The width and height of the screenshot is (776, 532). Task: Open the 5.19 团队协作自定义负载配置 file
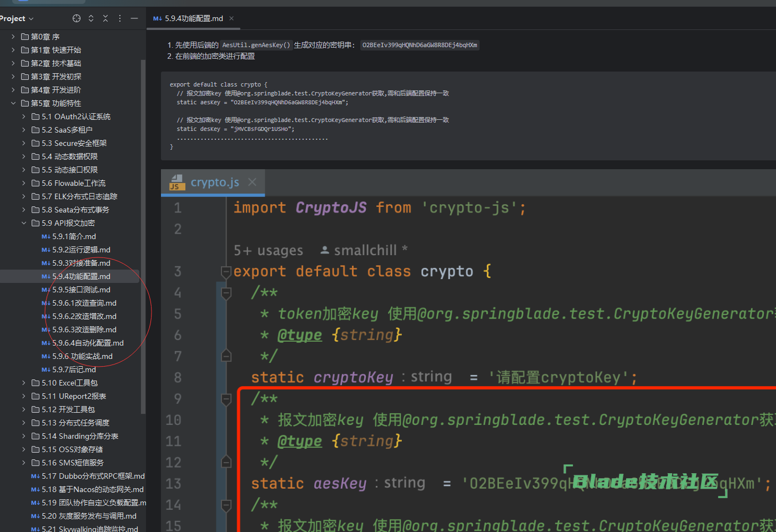(88, 503)
